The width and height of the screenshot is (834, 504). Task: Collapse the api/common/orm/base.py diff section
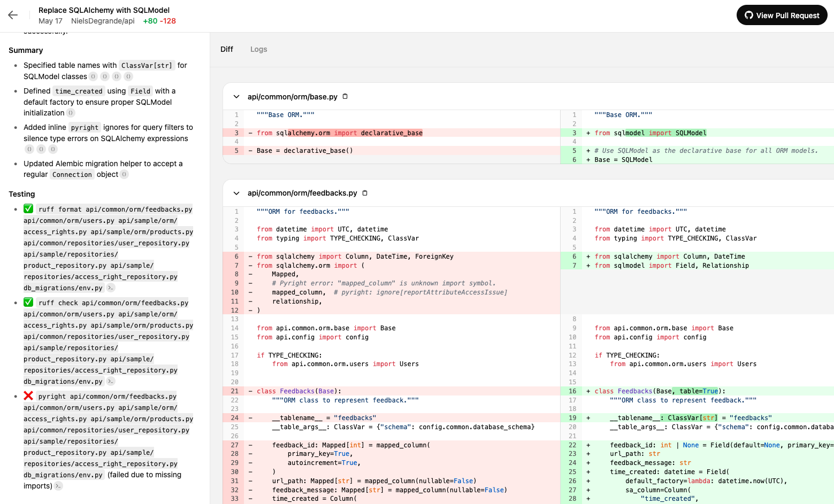[x=236, y=97]
